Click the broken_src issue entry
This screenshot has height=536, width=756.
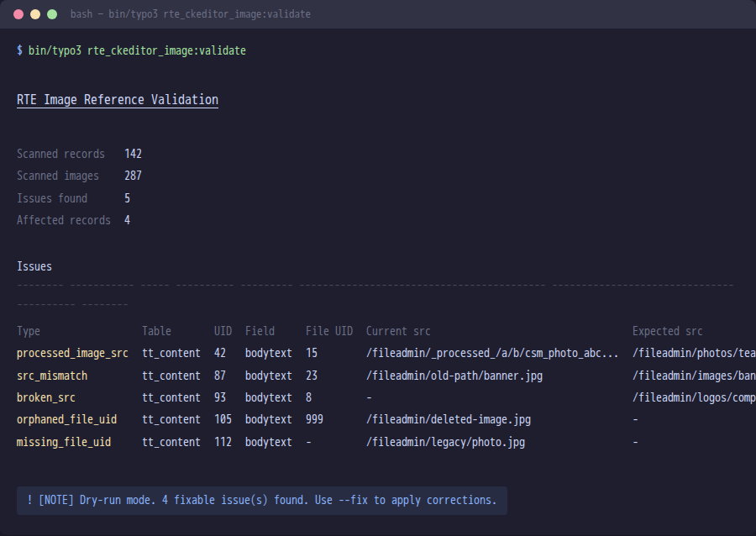click(46, 397)
